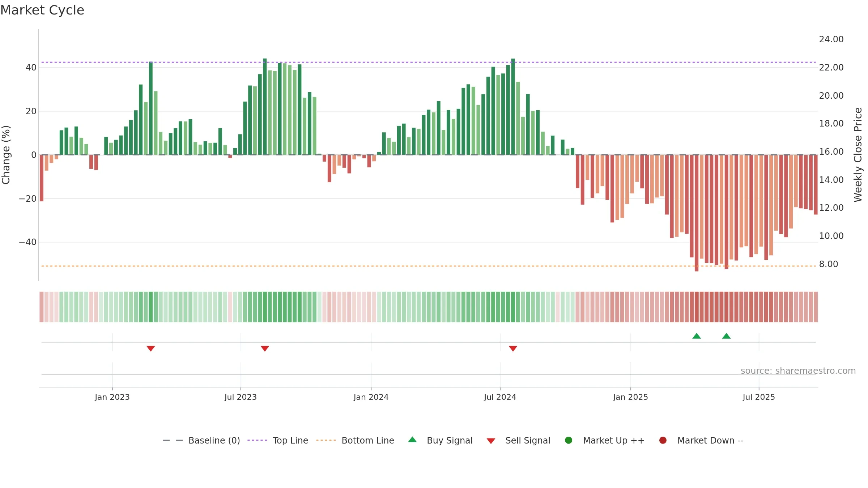Click the green peak bar above the Jul 2024 sell signal
This screenshot has width=868, height=488.
[x=513, y=107]
